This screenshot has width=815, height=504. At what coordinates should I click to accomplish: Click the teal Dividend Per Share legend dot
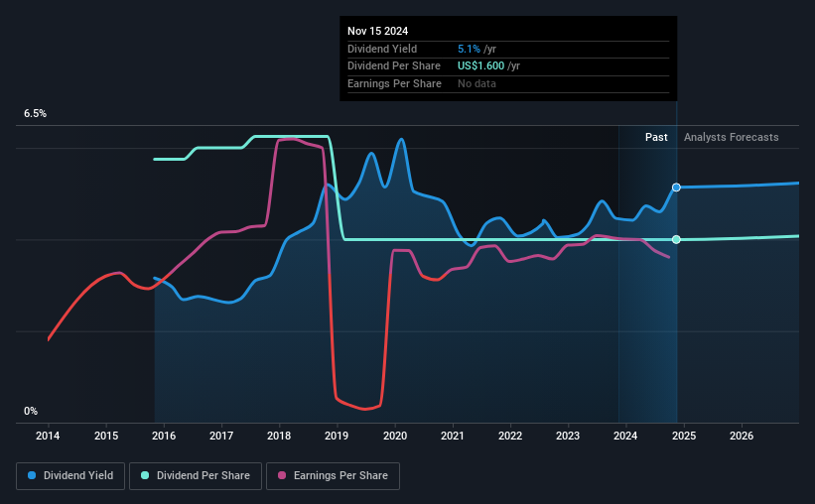145,475
